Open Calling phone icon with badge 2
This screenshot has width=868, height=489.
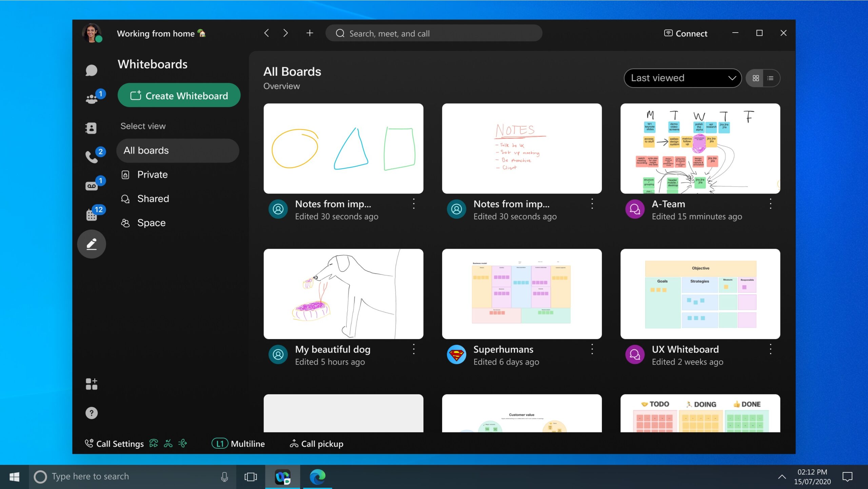pos(92,156)
